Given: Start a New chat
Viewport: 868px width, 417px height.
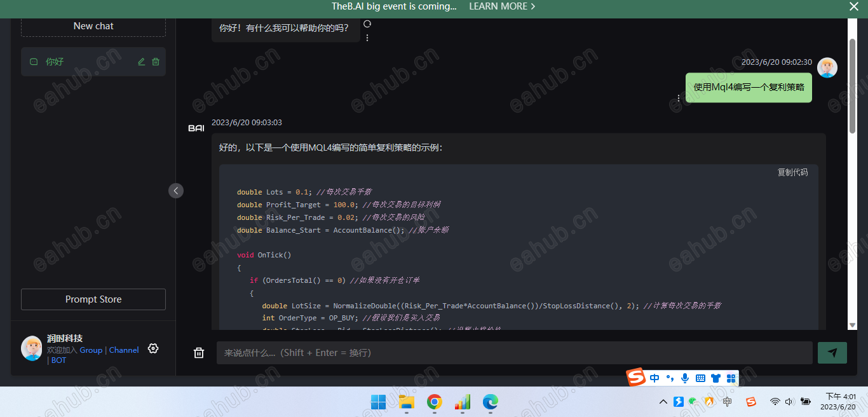Looking at the screenshot, I should pyautogui.click(x=93, y=26).
